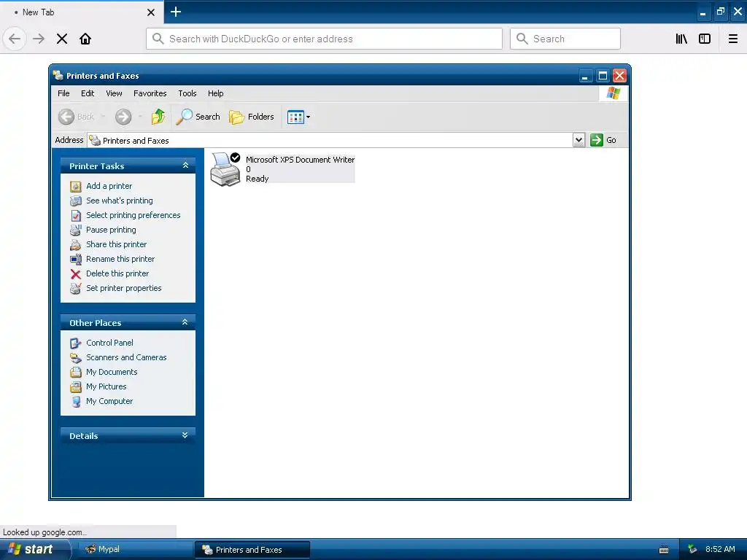Screen dimensions: 747x560
Task: Click the Pause printing link
Action: [111, 230]
